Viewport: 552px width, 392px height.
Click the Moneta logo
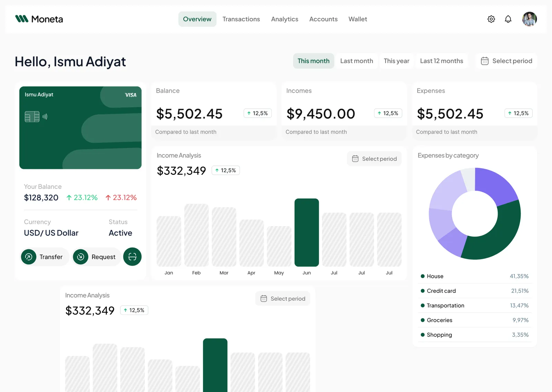(39, 19)
